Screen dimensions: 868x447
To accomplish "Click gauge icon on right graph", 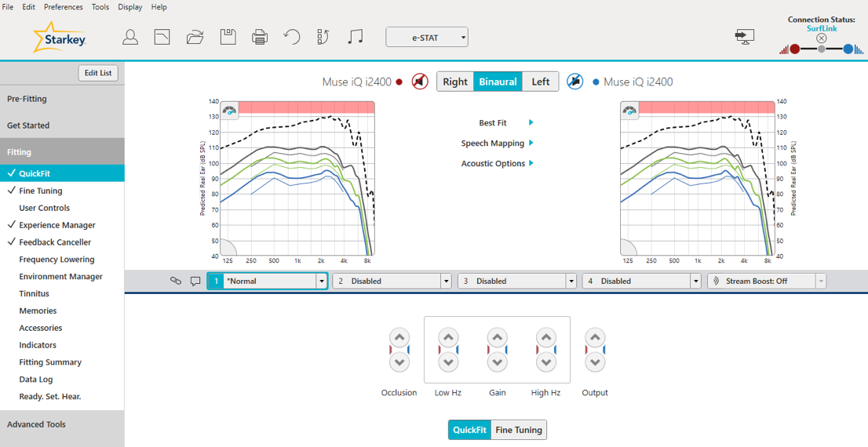I will point(629,110).
